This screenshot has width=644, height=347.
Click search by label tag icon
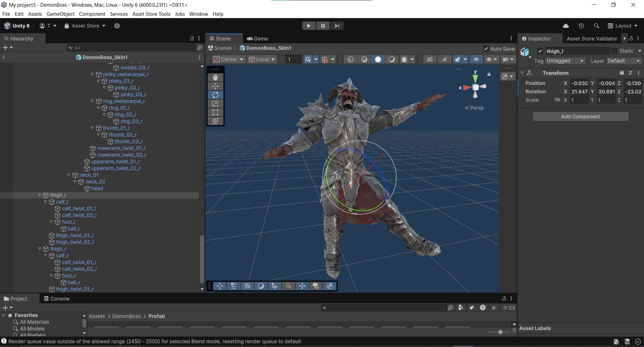point(472,308)
